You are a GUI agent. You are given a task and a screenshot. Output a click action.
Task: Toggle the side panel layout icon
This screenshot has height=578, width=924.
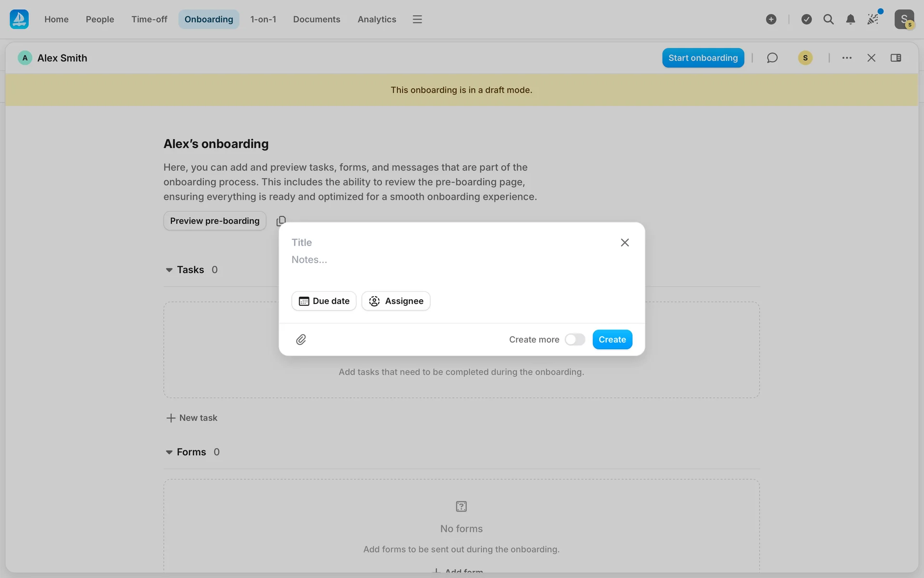coord(896,58)
